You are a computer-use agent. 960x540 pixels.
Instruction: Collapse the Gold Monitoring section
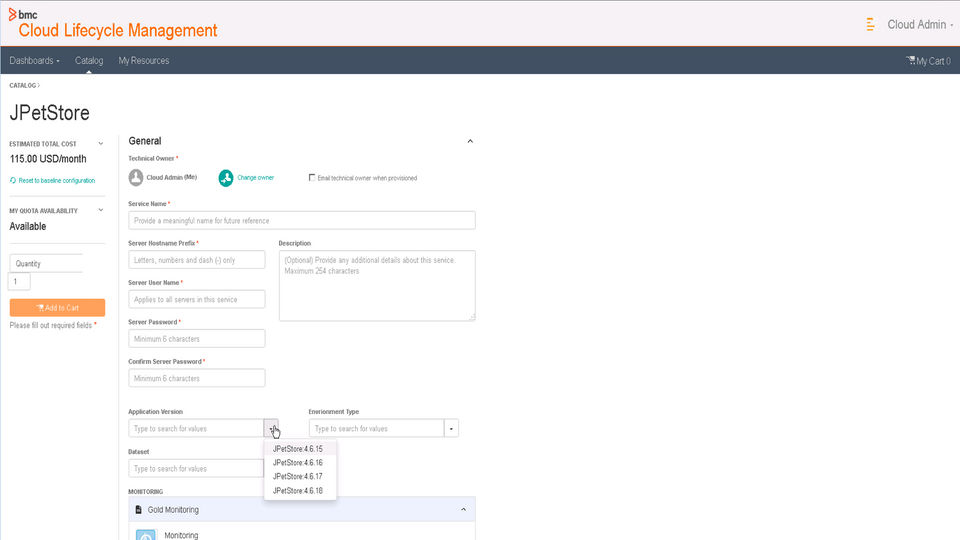click(463, 509)
